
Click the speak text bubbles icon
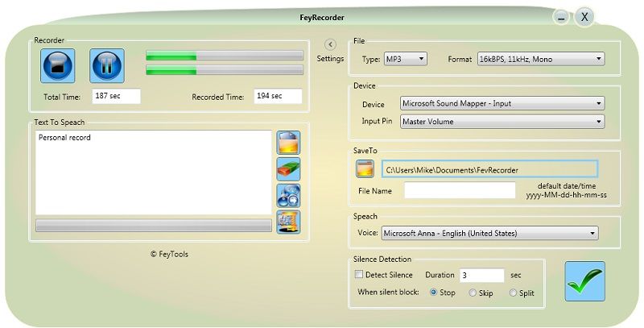[x=288, y=195]
